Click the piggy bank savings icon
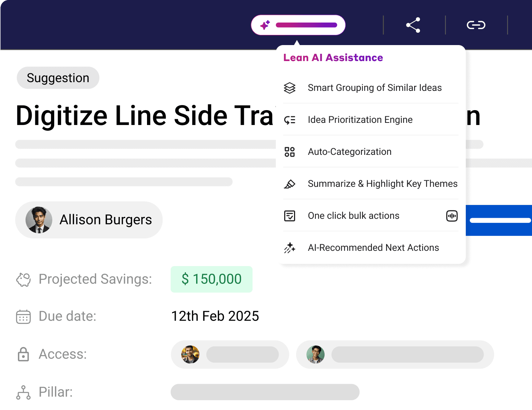This screenshot has width=532, height=410. pyautogui.click(x=23, y=280)
